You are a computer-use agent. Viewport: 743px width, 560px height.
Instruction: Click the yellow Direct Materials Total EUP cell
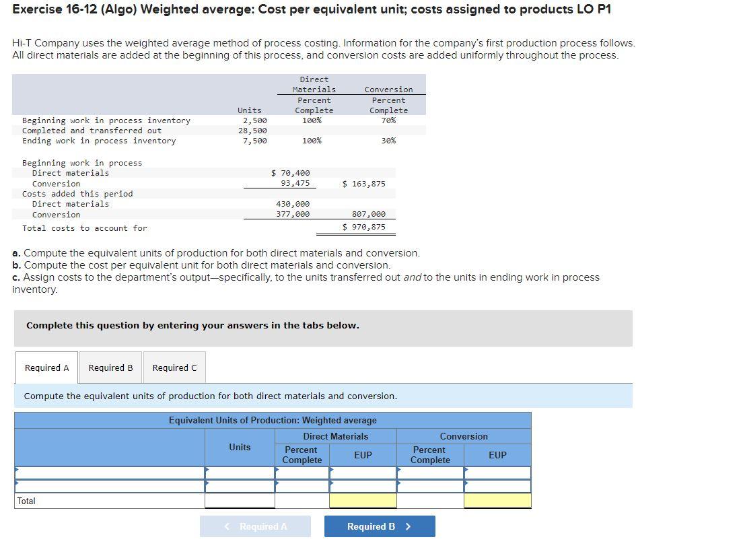(363, 500)
